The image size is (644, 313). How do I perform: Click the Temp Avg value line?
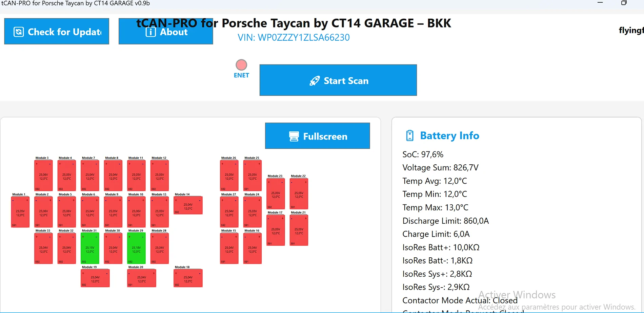point(435,181)
